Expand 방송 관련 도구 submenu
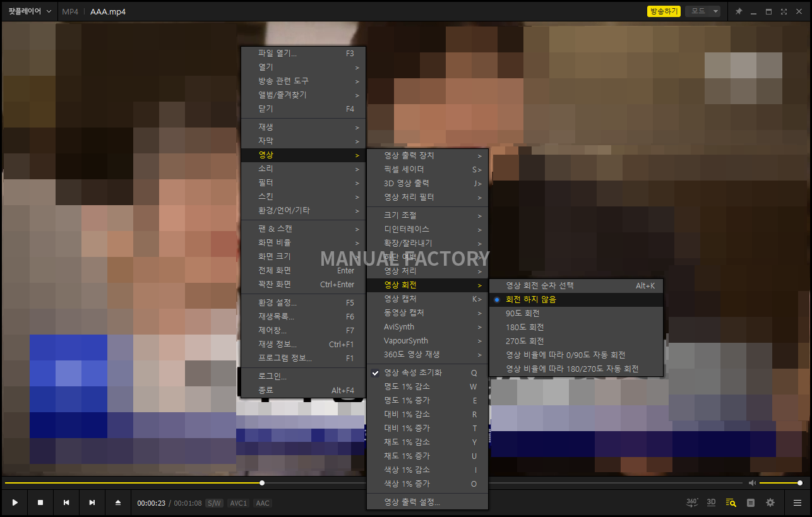The height and width of the screenshot is (517, 812). point(303,81)
